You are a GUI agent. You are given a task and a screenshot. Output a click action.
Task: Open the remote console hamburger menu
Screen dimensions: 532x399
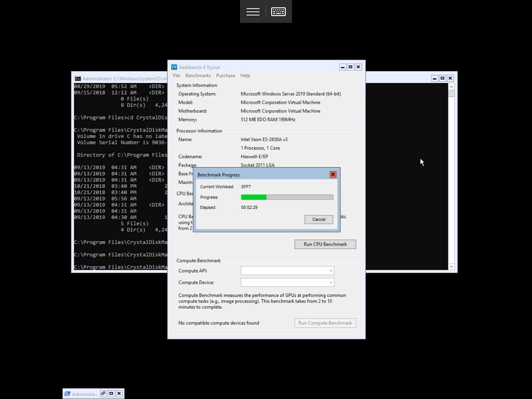253,12
